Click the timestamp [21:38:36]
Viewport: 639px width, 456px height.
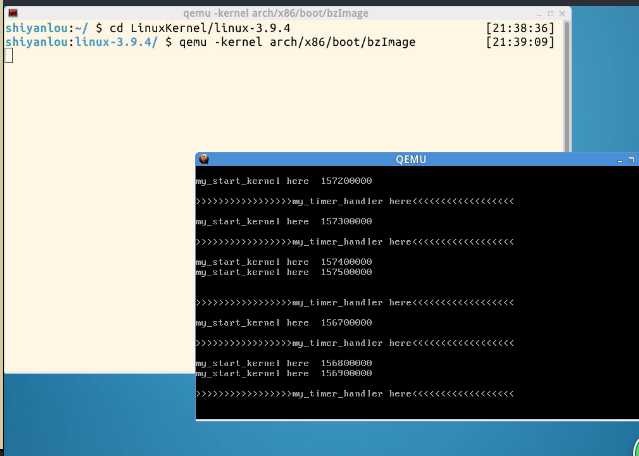(x=520, y=29)
